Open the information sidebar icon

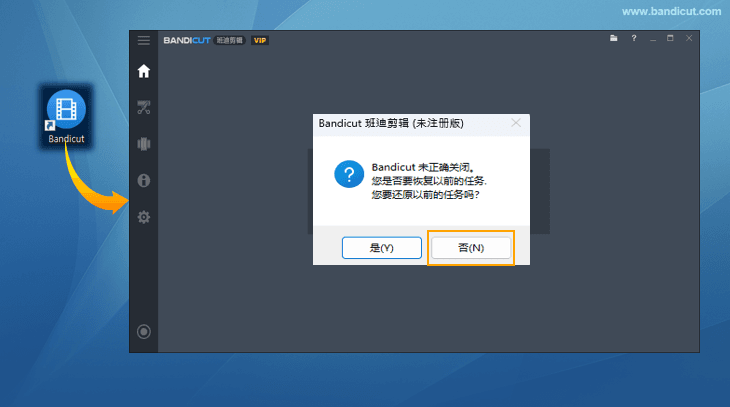[x=143, y=180]
